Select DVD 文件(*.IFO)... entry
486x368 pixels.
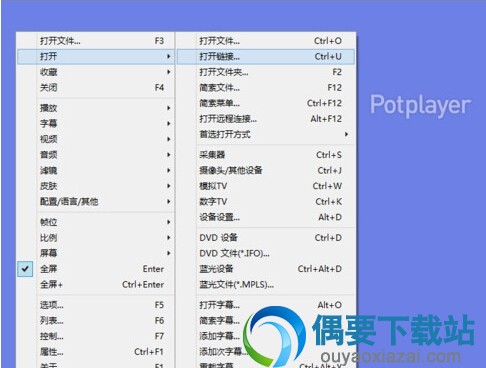pos(265,253)
